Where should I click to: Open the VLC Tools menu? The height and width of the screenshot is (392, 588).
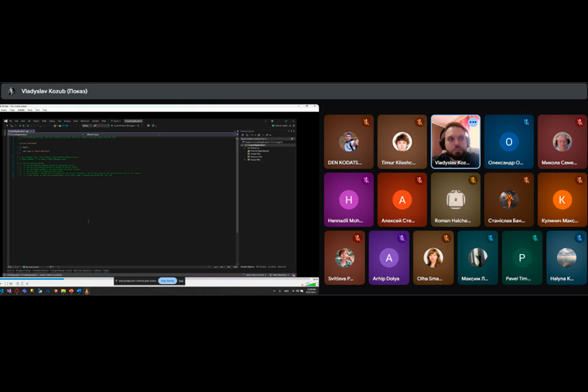[x=30, y=110]
